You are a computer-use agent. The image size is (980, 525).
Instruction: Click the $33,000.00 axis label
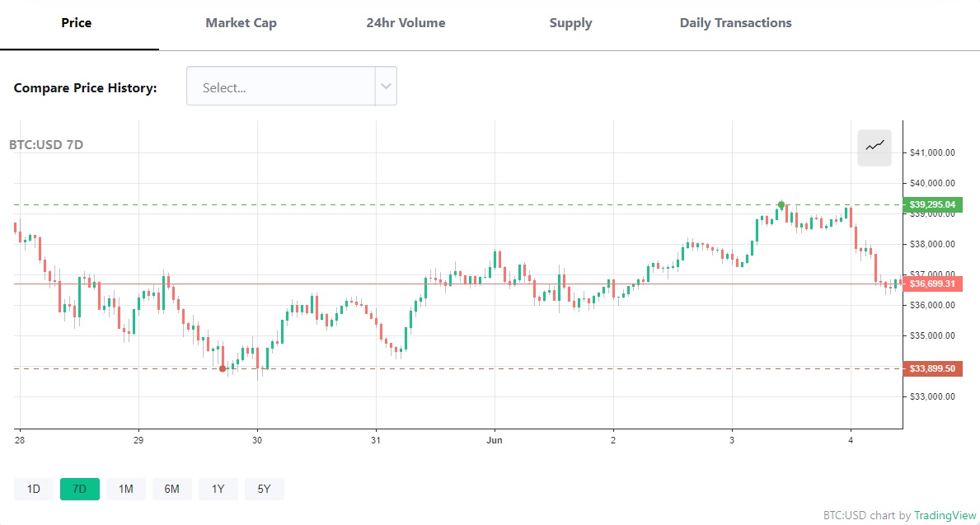click(x=932, y=397)
